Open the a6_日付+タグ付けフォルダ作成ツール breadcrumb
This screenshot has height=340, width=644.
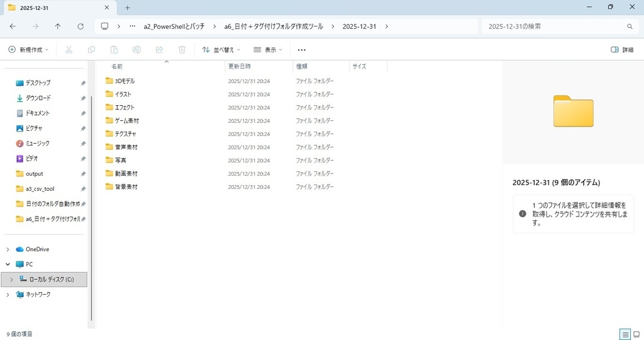coord(274,26)
